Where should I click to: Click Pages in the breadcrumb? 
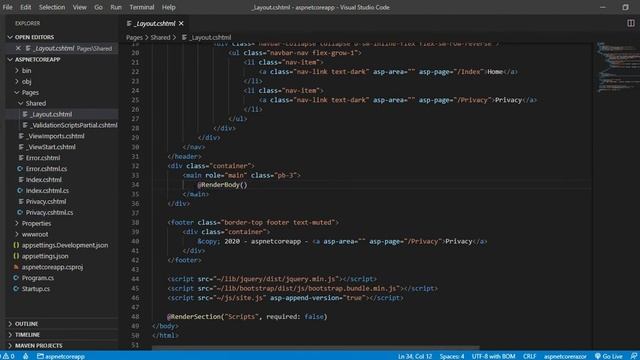click(134, 37)
